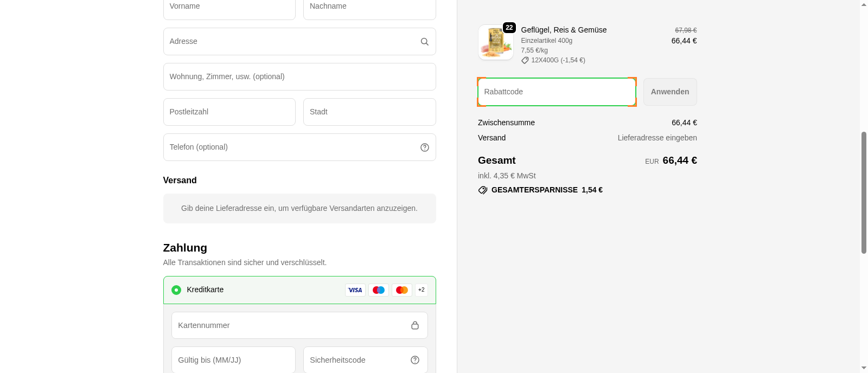Click the Rabattcode input field
868x373 pixels.
pyautogui.click(x=556, y=92)
